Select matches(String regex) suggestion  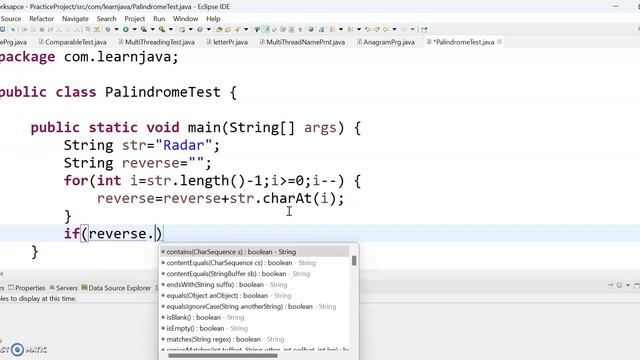point(254,339)
